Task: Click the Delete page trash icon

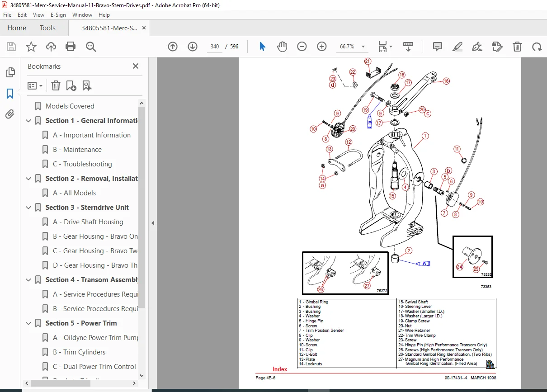Action: 517,47
